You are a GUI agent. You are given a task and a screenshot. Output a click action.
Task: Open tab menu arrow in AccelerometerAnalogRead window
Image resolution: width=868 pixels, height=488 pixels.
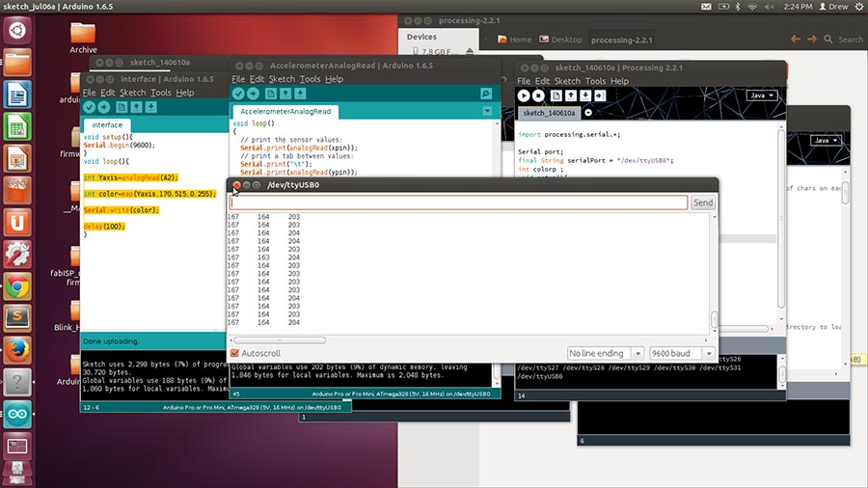487,111
